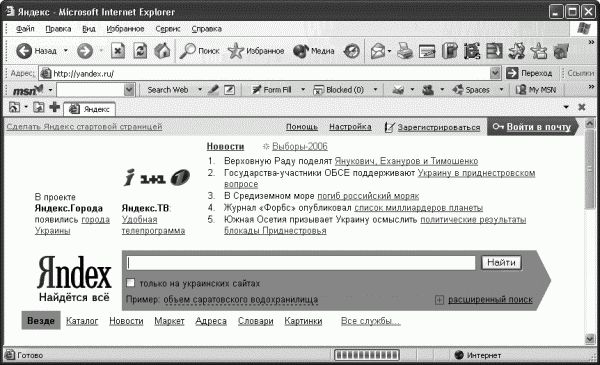Open the Поиск search toolbar button
Viewport: 600px width, 365px height.
tap(199, 51)
